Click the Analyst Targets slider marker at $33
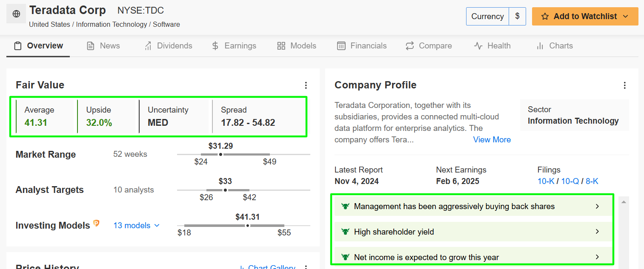644x269 pixels. [x=225, y=190]
